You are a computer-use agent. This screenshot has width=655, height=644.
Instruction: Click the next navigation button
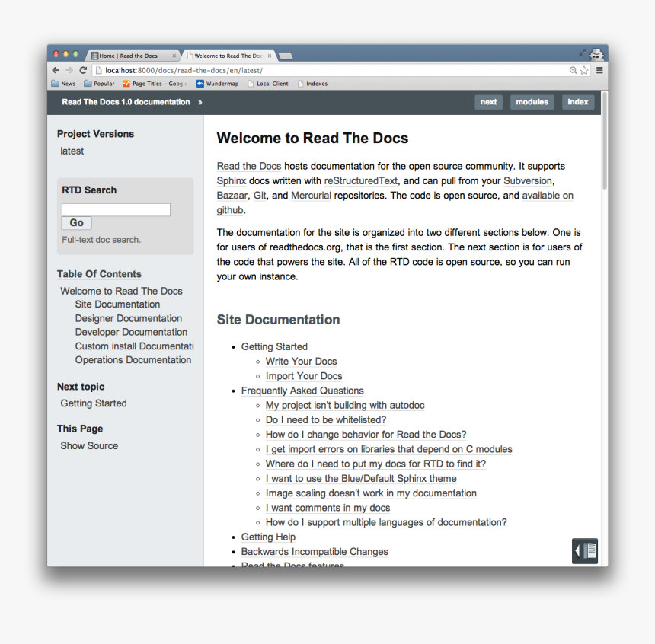click(488, 102)
